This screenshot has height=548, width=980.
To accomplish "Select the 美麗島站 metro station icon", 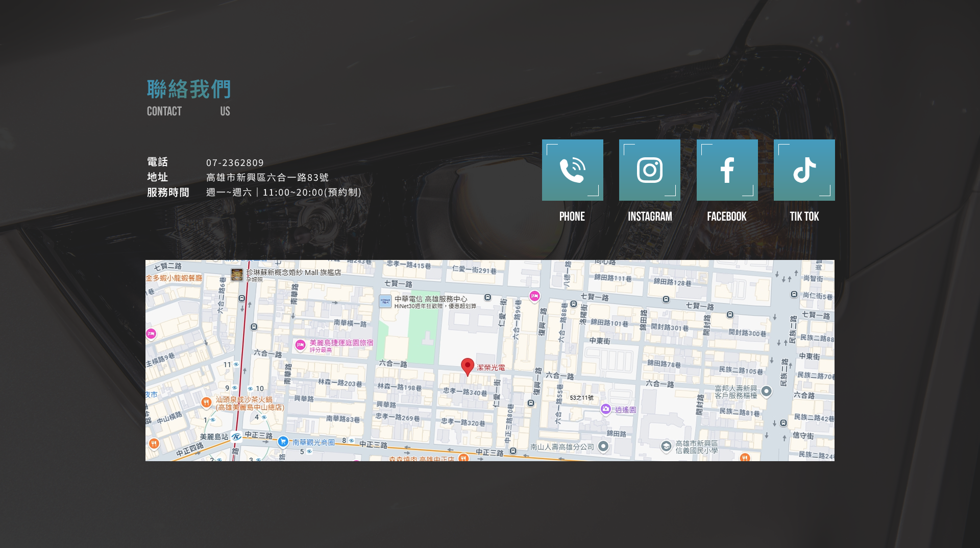I will tap(236, 437).
